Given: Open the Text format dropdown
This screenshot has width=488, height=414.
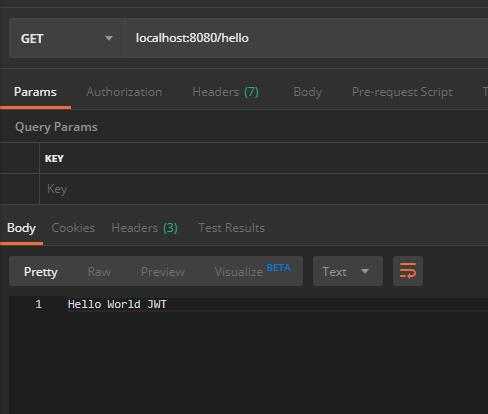Looking at the screenshot, I should coord(347,272).
